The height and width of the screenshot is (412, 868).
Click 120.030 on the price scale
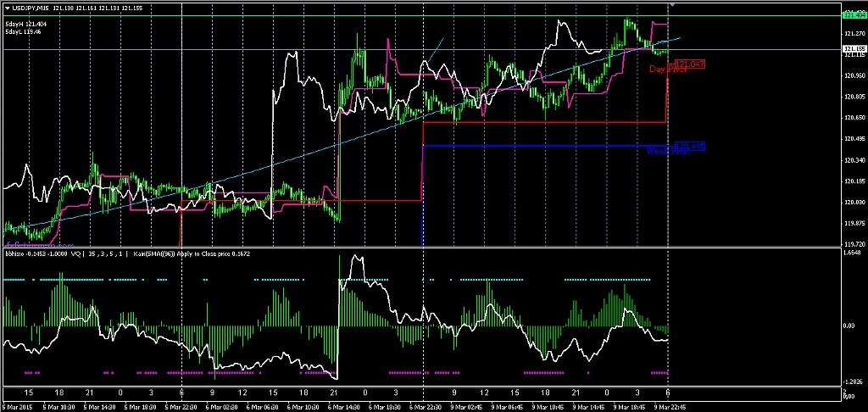(x=853, y=202)
